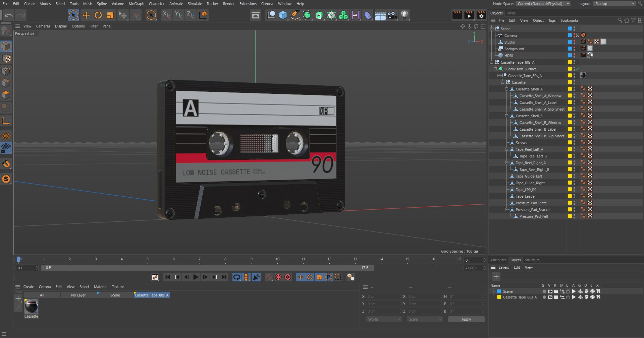
Task: Open the Layout Startup dropdown
Action: coord(614,4)
